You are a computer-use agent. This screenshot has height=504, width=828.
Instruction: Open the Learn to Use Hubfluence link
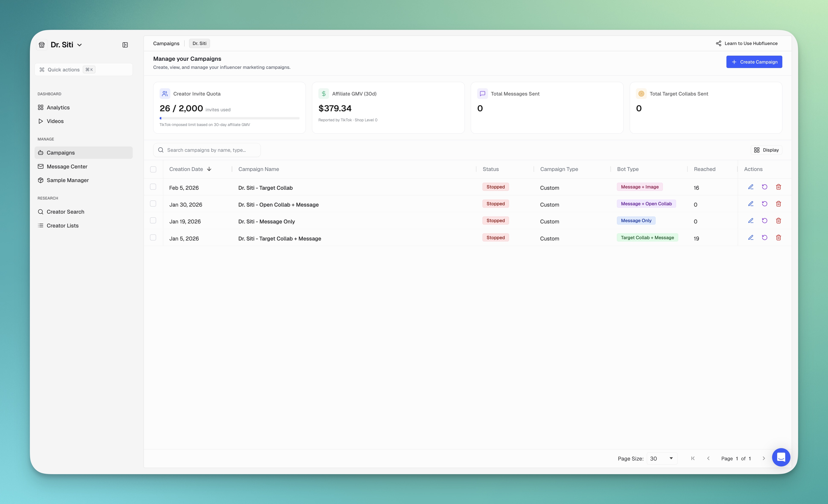click(747, 43)
